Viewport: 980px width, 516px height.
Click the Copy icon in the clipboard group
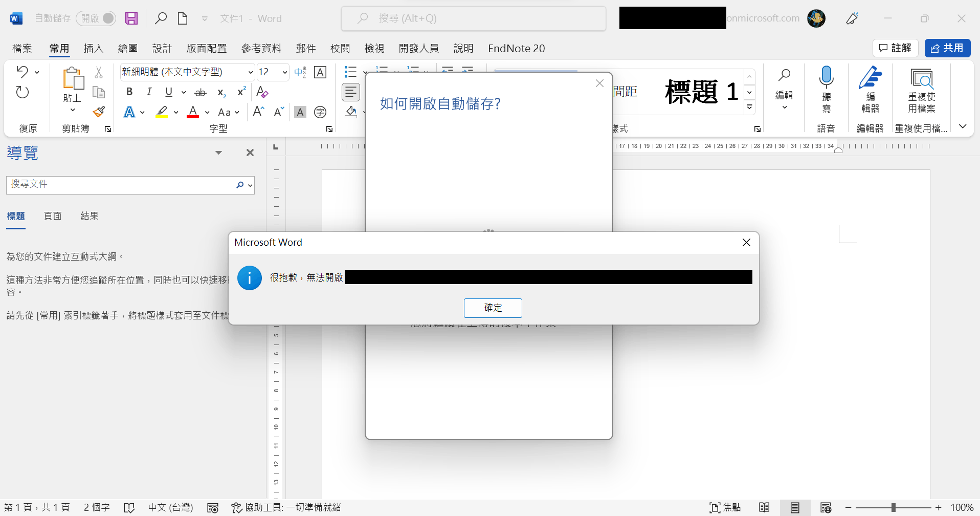tap(99, 92)
